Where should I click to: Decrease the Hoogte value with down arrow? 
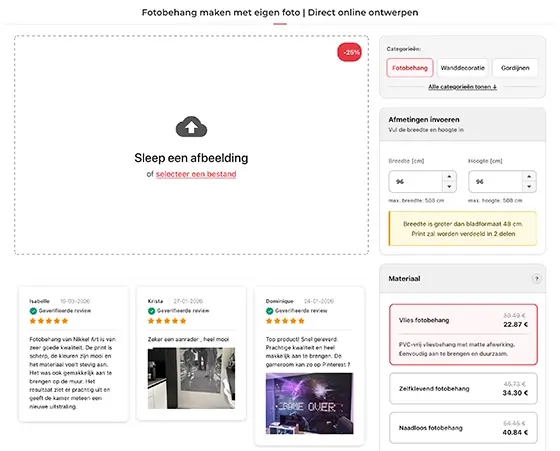(529, 187)
